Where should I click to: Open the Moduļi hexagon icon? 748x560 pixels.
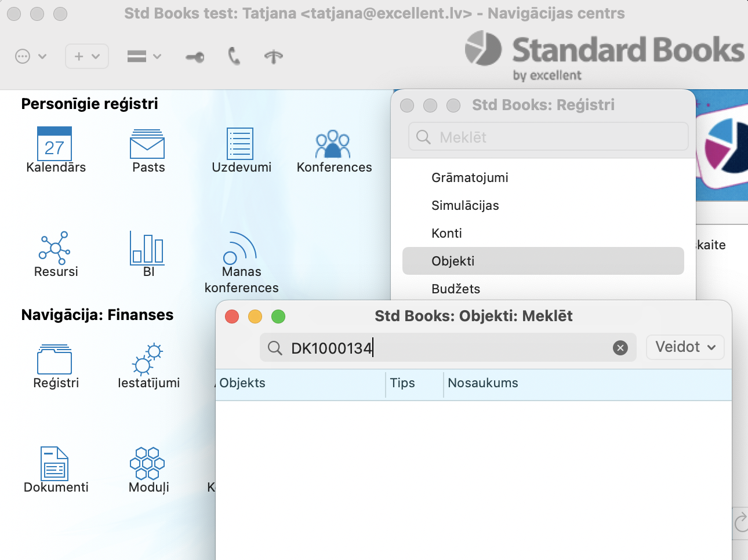click(x=147, y=464)
